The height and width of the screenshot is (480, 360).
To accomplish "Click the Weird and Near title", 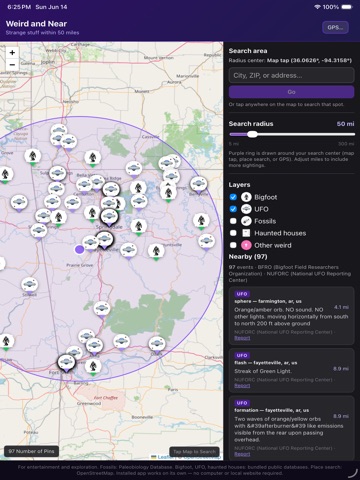I will (36, 24).
